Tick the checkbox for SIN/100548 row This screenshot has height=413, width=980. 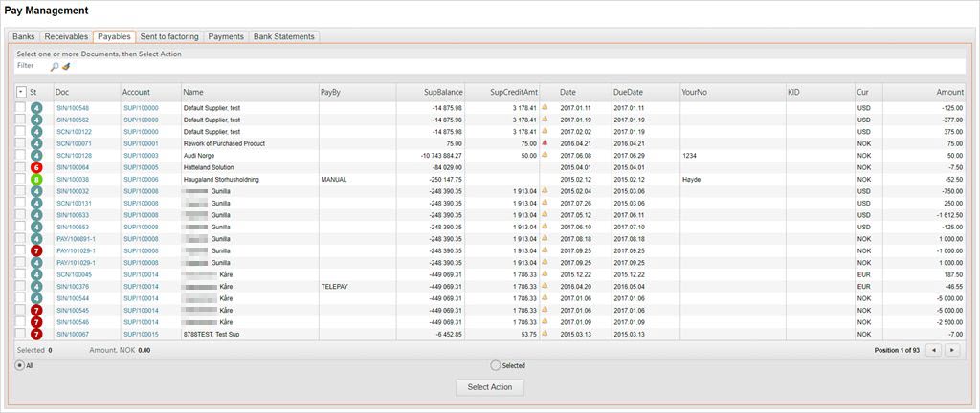point(21,108)
